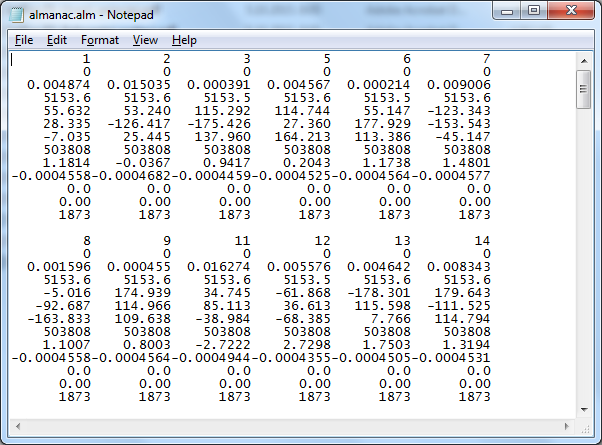Viewport: 602px width, 445px height.
Task: Click the value 28.335
Action: (67, 124)
